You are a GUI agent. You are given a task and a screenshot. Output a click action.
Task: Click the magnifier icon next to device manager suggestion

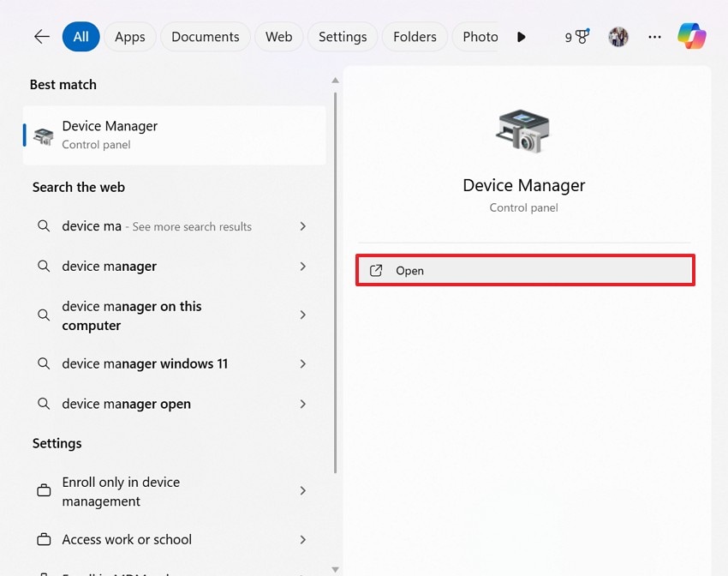pos(44,267)
